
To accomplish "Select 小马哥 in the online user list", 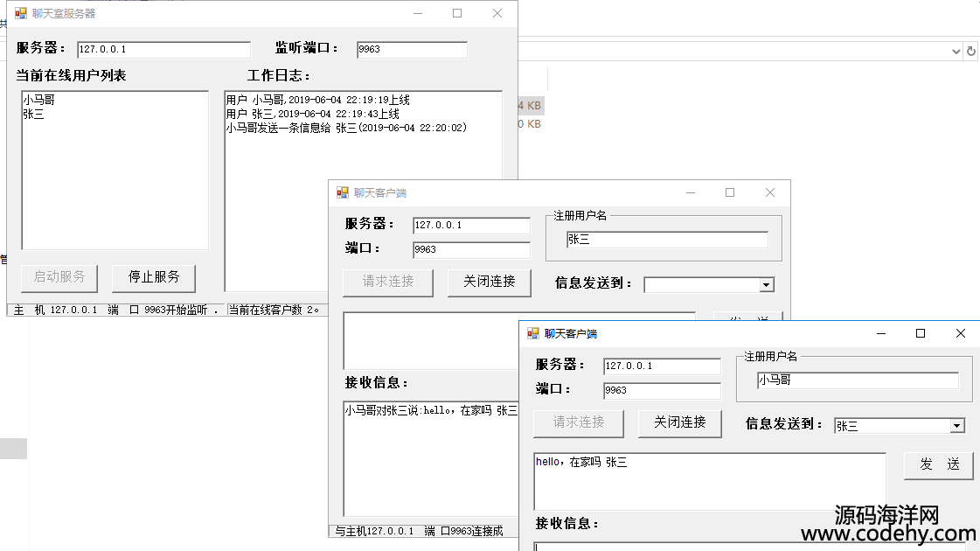I will (39, 100).
